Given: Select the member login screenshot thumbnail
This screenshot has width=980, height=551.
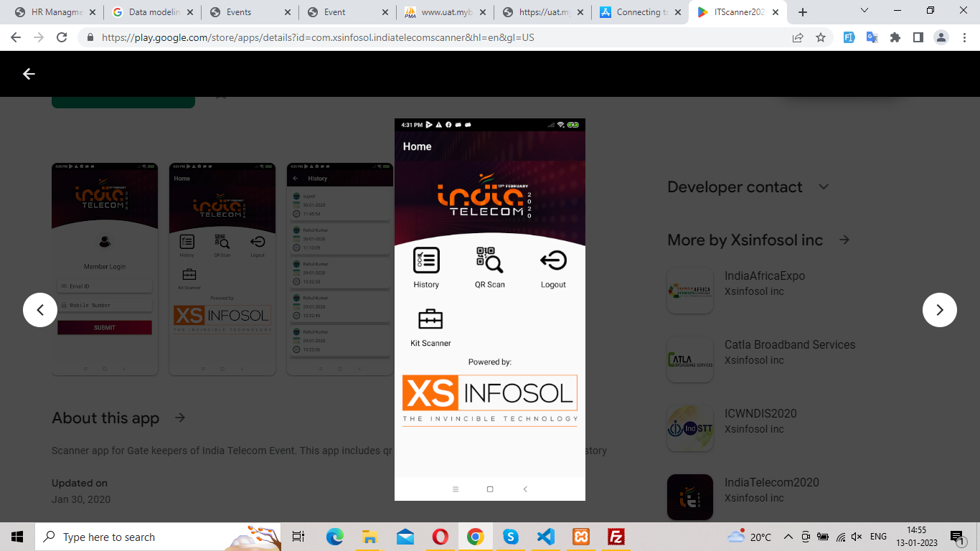Looking at the screenshot, I should 105,269.
